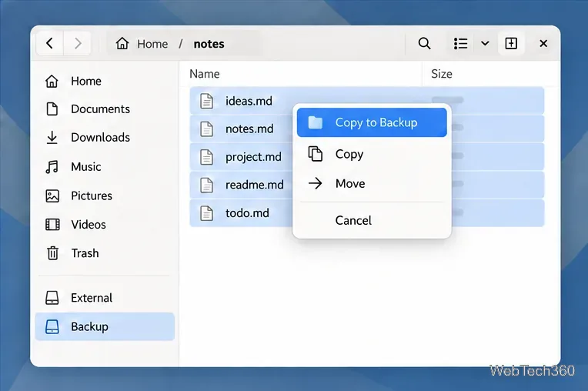588x391 pixels.
Task: Choose Cancel in the context menu
Action: [x=372, y=220]
